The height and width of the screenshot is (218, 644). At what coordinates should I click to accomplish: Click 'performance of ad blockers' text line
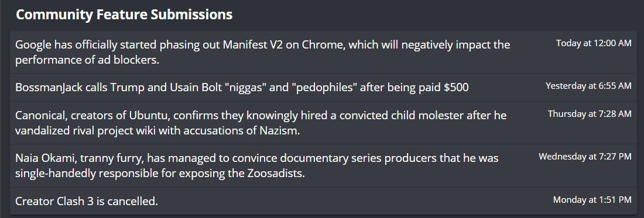point(87,60)
